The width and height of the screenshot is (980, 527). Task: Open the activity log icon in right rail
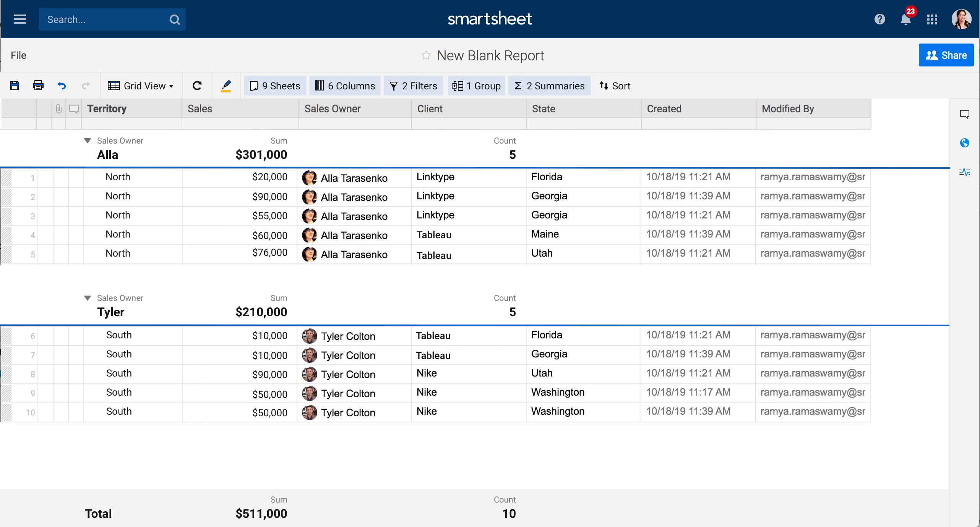[x=964, y=172]
